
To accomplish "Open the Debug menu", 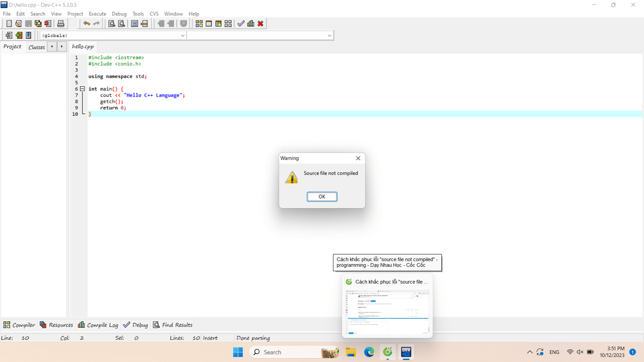I will [x=119, y=14].
